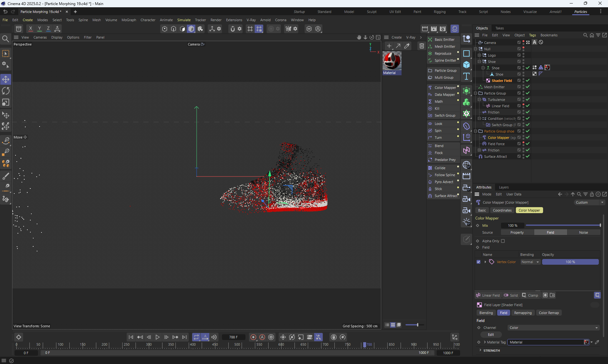
Task: Select the Rotate tool in left toolbar
Action: 6,91
